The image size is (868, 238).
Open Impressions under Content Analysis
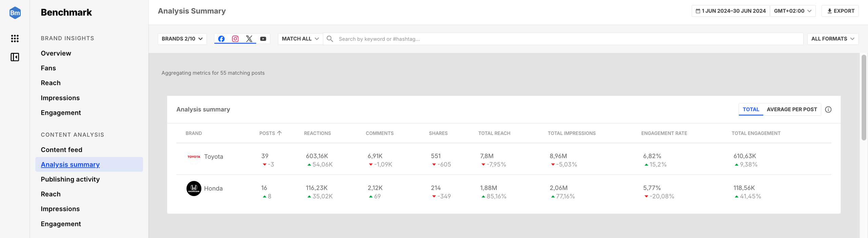coord(60,209)
